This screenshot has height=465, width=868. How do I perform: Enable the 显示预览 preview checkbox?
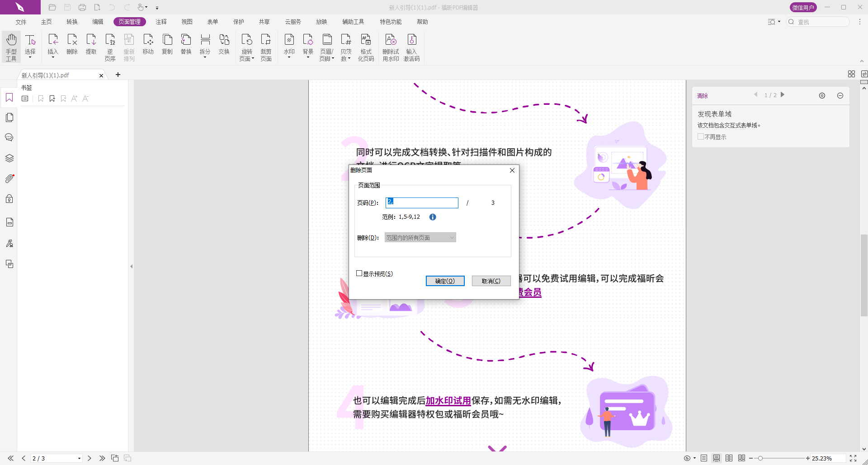359,273
